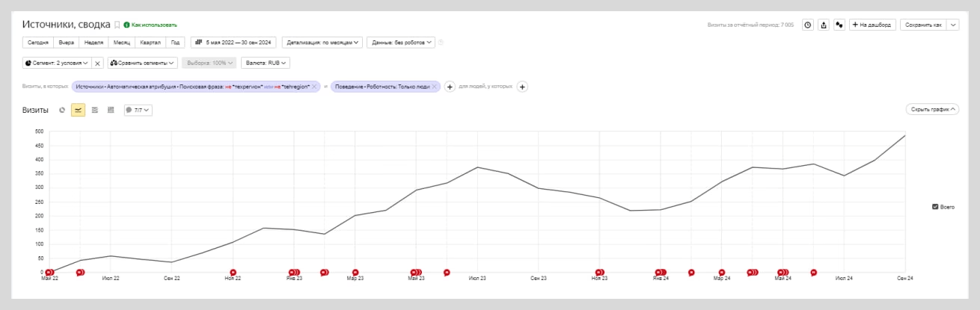The height and width of the screenshot is (310, 980).
Task: Add a visit condition with plus button
Action: [x=450, y=87]
